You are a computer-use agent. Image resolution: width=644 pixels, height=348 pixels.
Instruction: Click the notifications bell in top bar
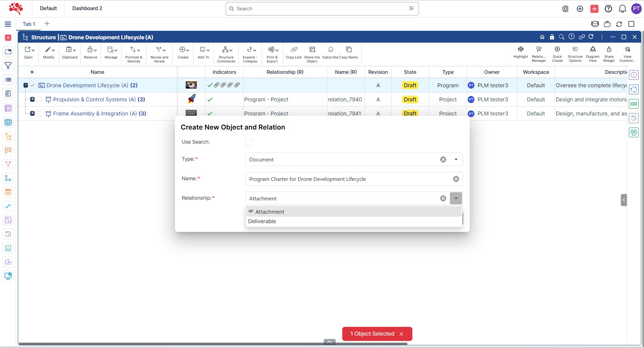[x=622, y=9]
